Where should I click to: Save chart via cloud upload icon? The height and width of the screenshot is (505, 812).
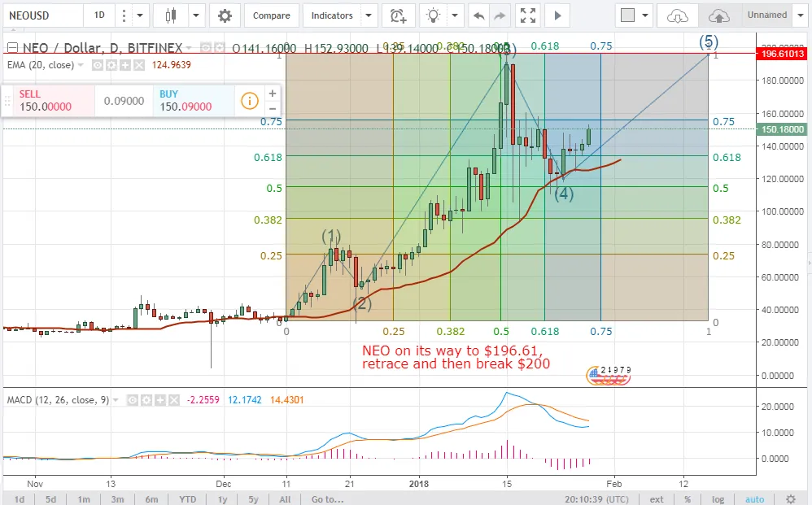click(718, 15)
